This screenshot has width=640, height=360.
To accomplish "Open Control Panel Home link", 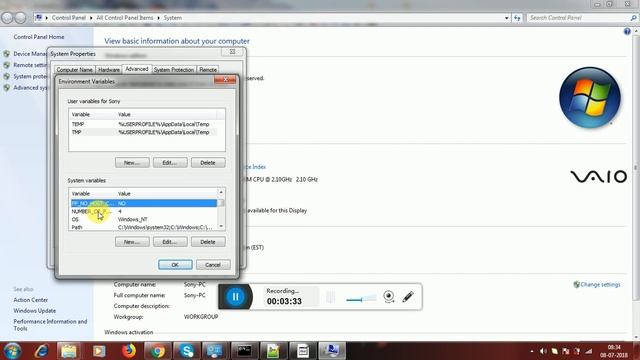I will pyautogui.click(x=39, y=37).
